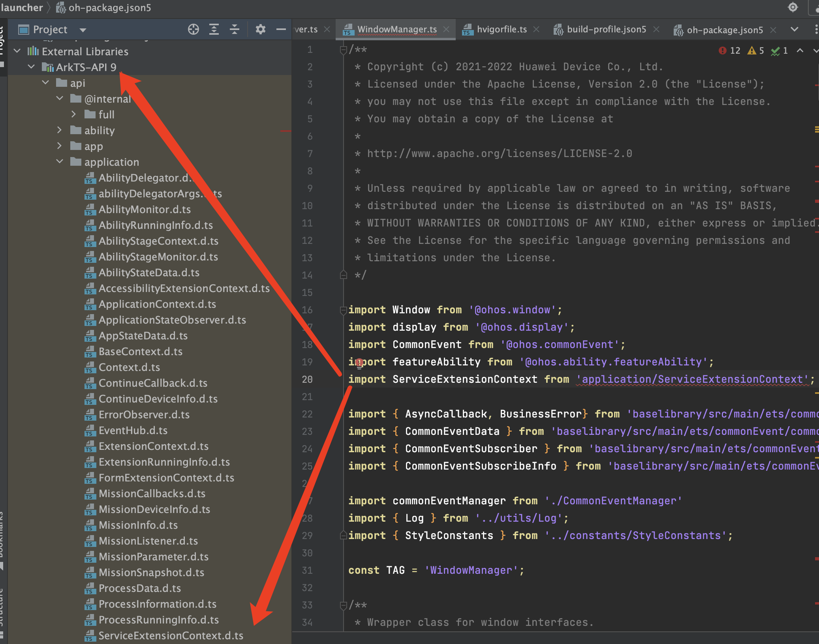The width and height of the screenshot is (819, 644).
Task: Click the fold toggle at line 16 imports
Action: point(343,310)
